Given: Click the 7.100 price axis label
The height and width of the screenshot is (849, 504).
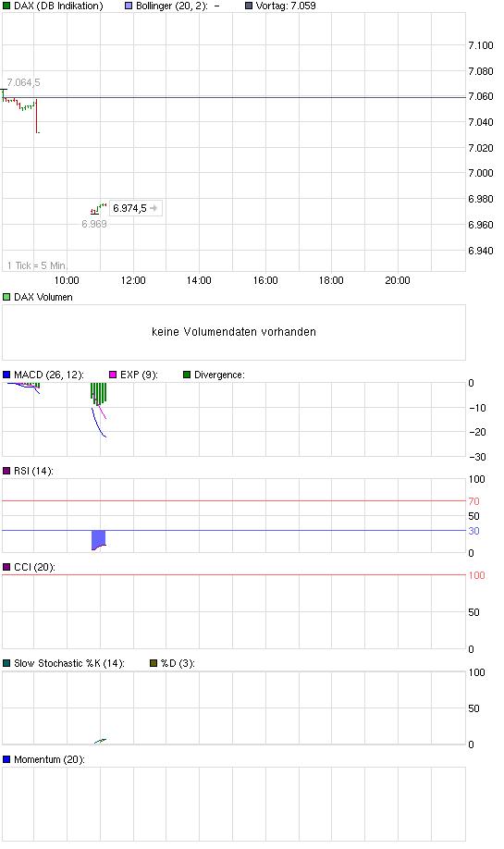Looking at the screenshot, I should 481,45.
